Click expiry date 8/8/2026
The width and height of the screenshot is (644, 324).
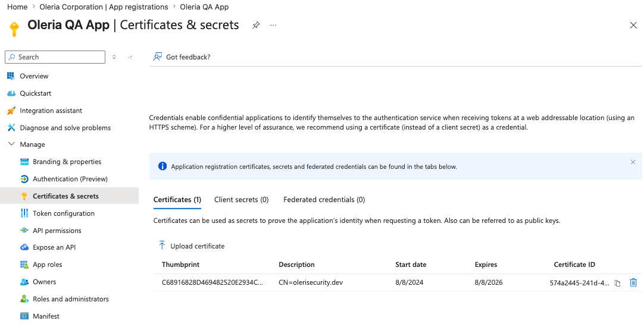point(489,282)
